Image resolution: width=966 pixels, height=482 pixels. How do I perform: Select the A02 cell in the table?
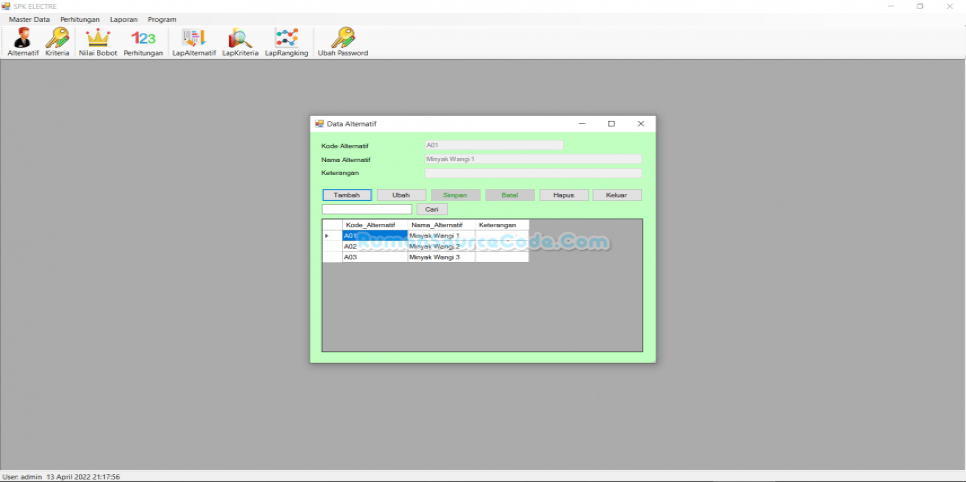point(375,247)
